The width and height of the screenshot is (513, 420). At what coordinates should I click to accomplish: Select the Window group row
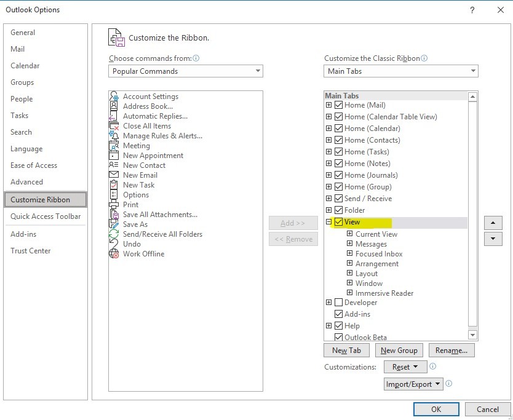[369, 283]
